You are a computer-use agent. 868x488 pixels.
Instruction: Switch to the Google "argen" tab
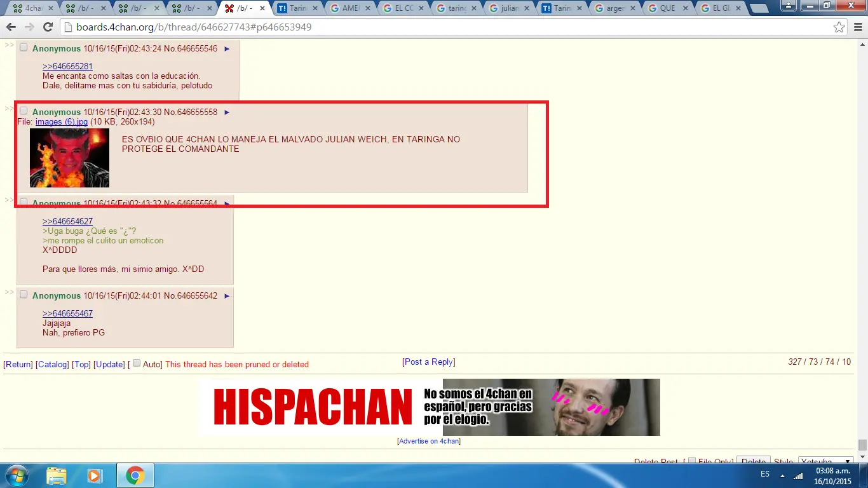[x=614, y=8]
